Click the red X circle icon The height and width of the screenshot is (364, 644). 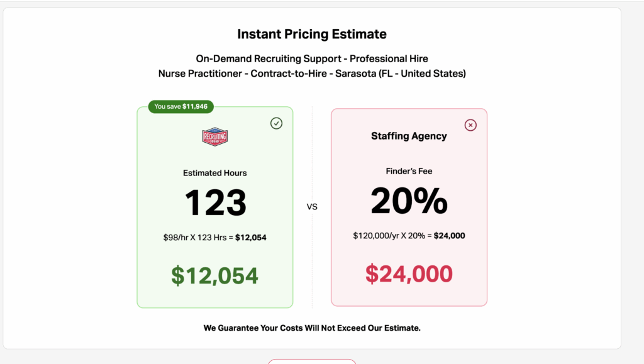point(470,125)
